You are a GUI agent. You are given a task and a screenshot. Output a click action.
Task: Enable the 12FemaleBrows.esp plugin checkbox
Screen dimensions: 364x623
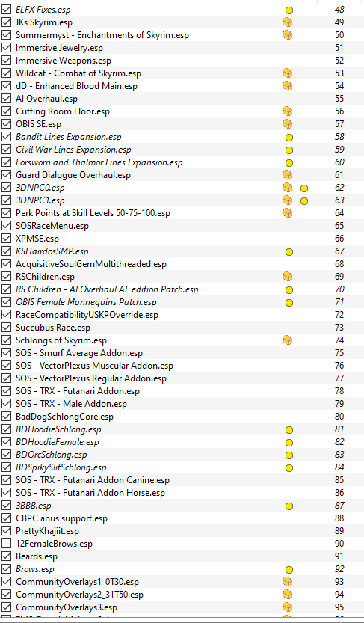tap(6, 544)
